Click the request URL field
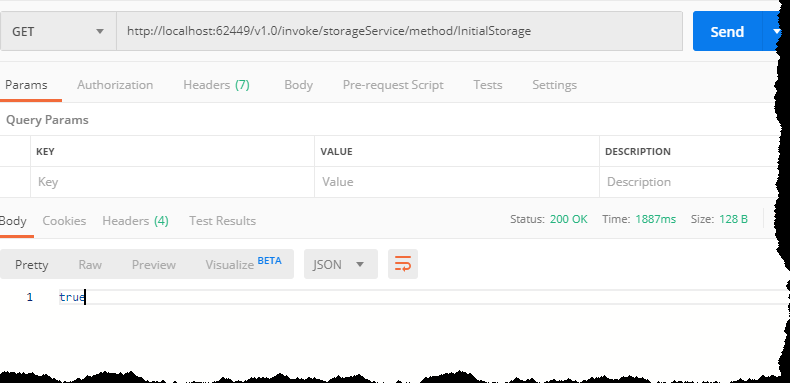The image size is (790, 383). tap(400, 31)
